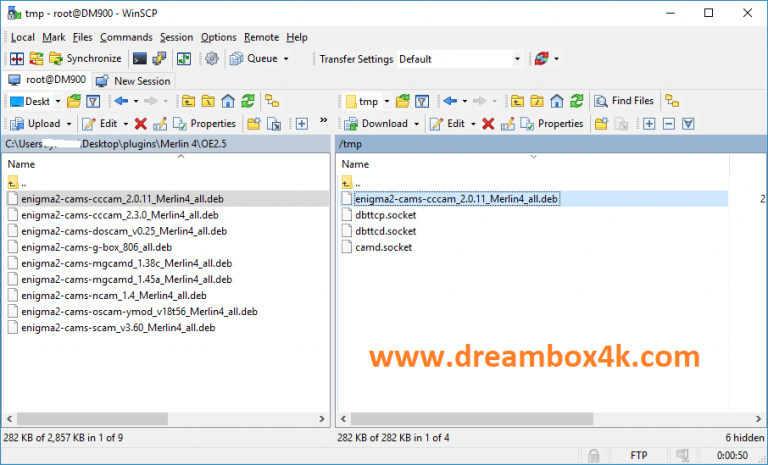768x465 pixels.
Task: Open the Mark menu
Action: tap(54, 37)
